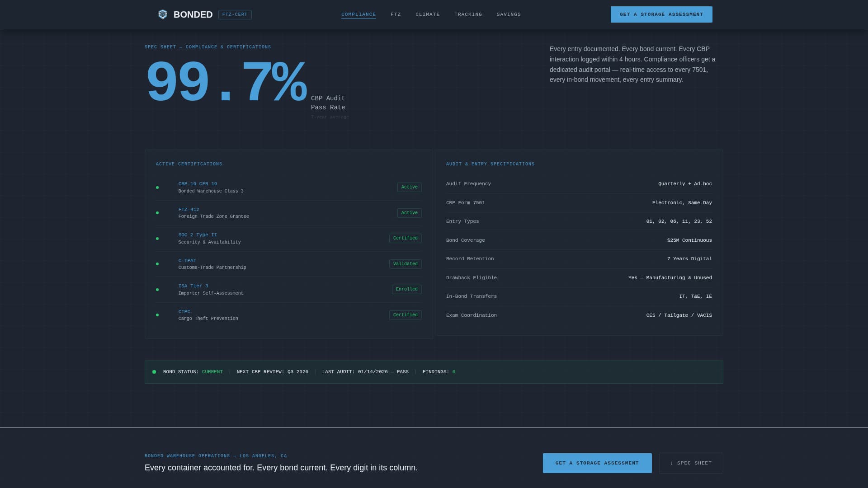This screenshot has width=868, height=488.
Task: Click the green dot beside CBP-19 CFR 19
Action: [x=157, y=187]
